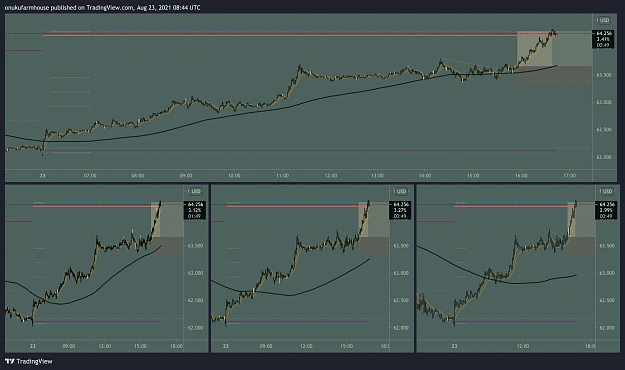625x370 pixels.
Task: Click date label 23 on top chart time axis
Action: [43, 175]
